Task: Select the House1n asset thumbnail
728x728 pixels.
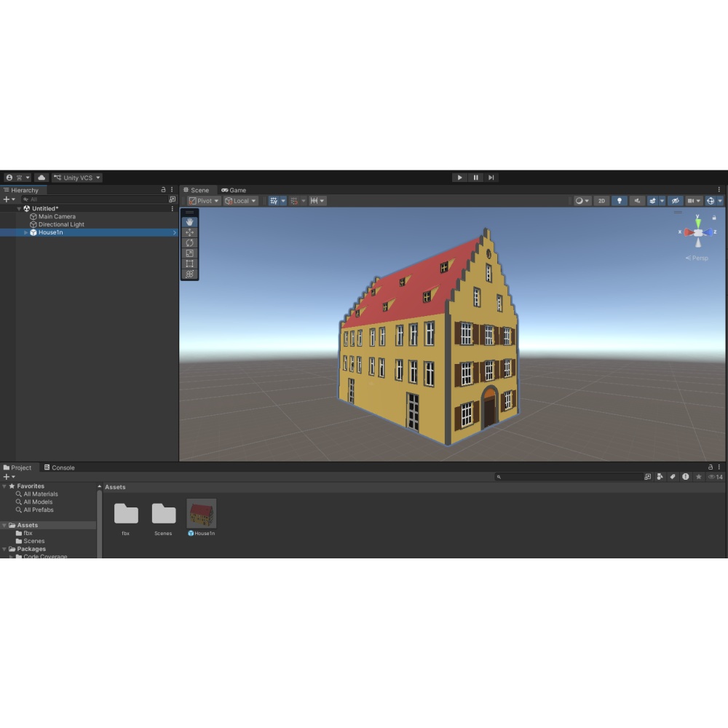Action: point(202,513)
